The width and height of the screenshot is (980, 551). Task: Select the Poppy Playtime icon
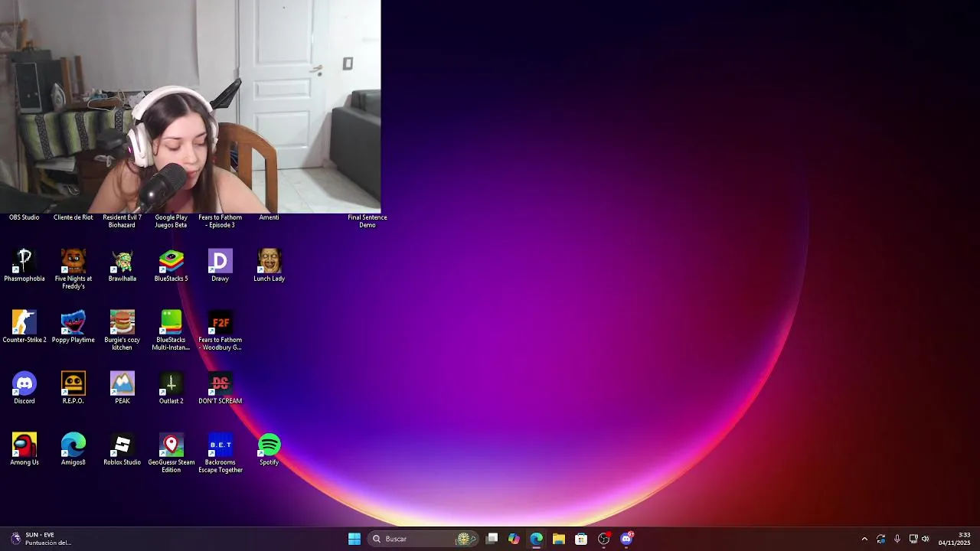[x=73, y=327]
